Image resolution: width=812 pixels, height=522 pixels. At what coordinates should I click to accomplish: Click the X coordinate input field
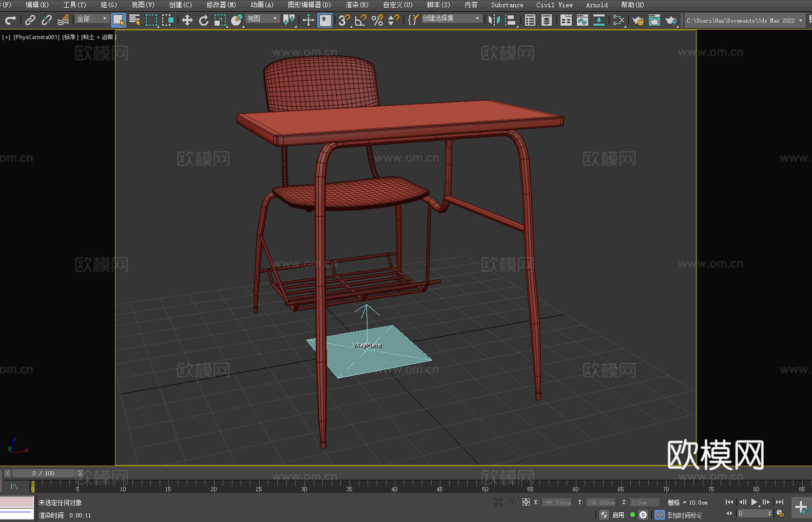(557, 502)
